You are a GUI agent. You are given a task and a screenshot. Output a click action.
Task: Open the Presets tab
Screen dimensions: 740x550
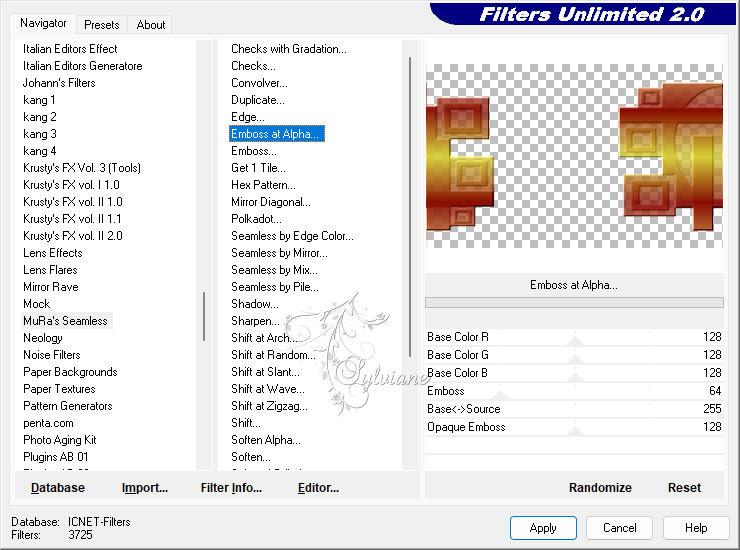tap(101, 25)
